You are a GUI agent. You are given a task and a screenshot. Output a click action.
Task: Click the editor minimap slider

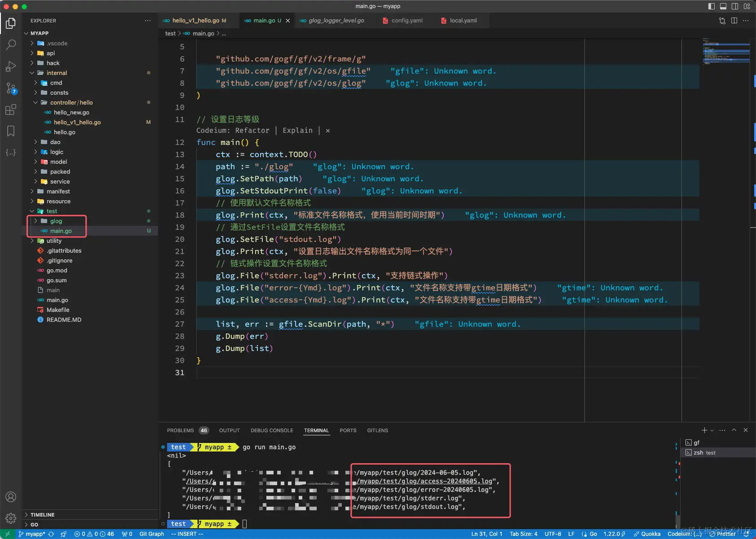(x=726, y=52)
